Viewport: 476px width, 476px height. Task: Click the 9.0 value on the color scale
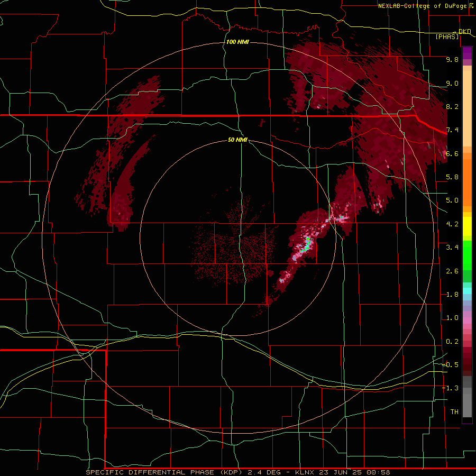tap(452, 83)
